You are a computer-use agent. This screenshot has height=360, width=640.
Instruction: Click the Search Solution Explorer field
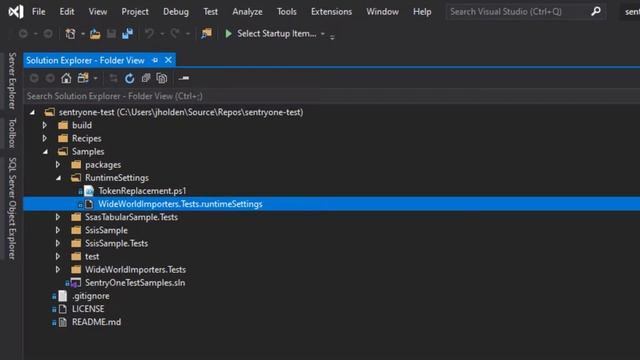[331, 96]
